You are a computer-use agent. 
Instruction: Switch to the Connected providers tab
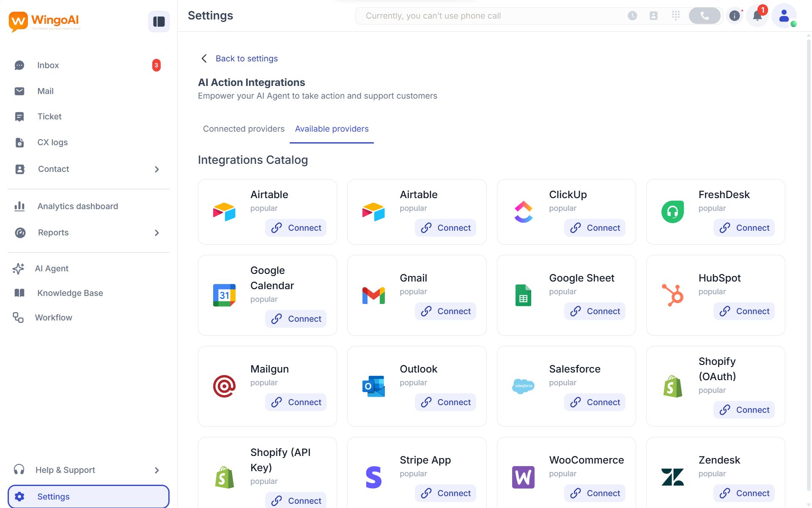click(244, 129)
